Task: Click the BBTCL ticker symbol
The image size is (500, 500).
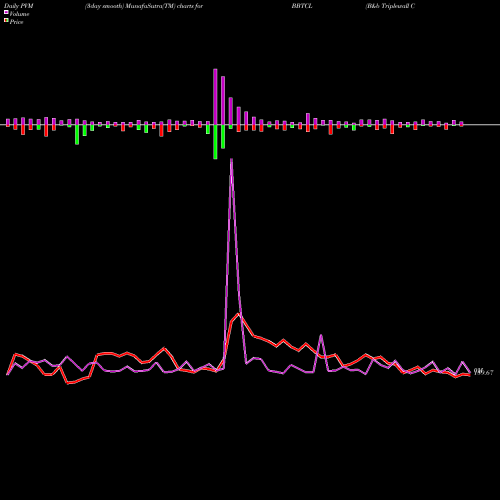Action: pos(302,6)
